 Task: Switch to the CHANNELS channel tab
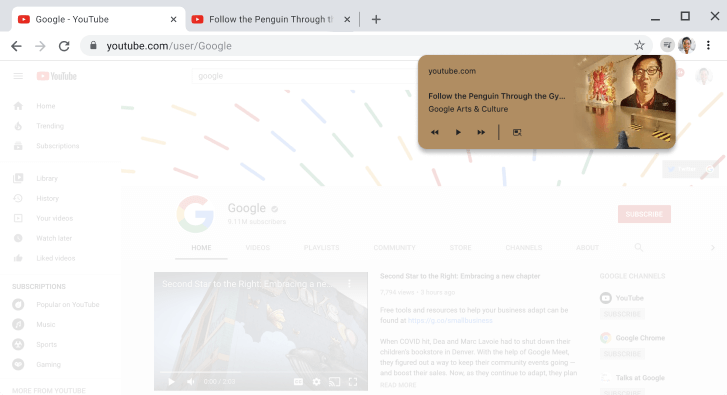[x=523, y=248]
